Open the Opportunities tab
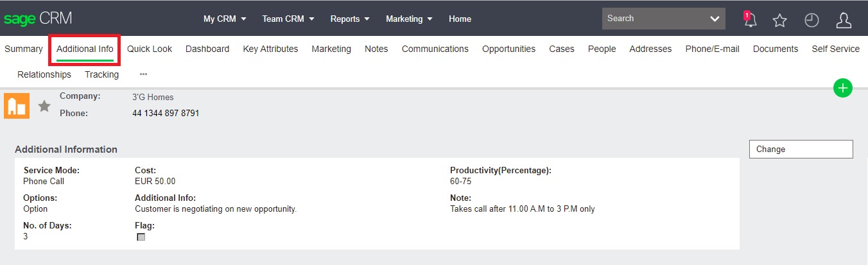Screen dimensions: 868x265 coord(508,49)
